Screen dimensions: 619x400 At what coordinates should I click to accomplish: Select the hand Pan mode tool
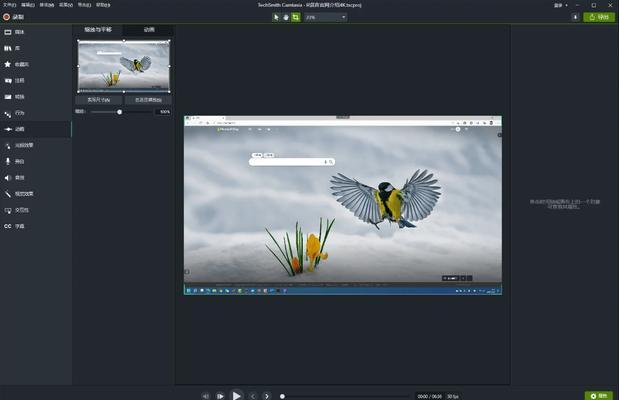point(286,17)
